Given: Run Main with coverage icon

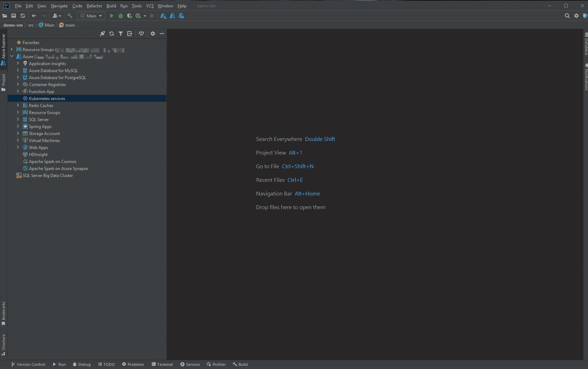Looking at the screenshot, I should tap(129, 16).
